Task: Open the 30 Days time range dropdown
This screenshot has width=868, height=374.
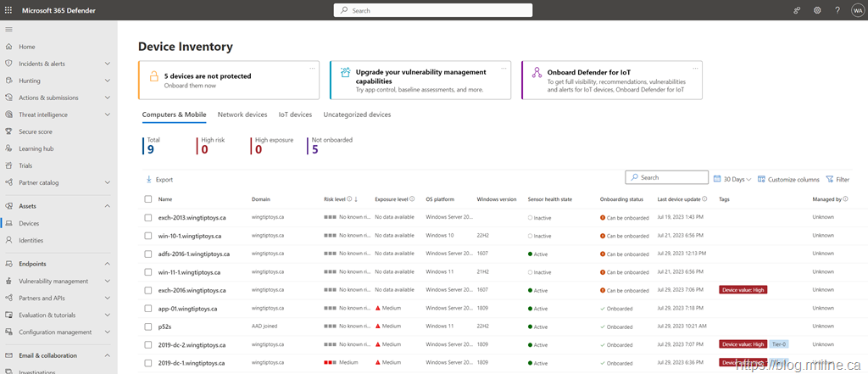Action: click(732, 180)
